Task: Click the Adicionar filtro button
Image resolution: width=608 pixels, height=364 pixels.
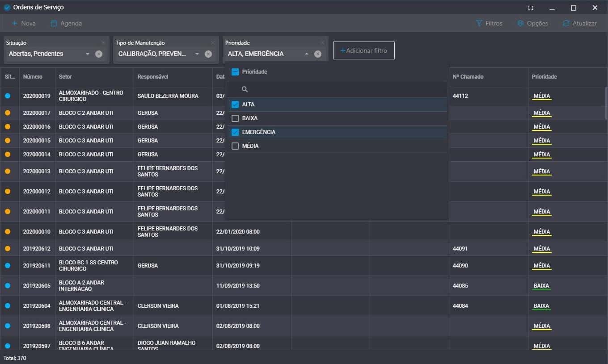Action: coord(363,50)
